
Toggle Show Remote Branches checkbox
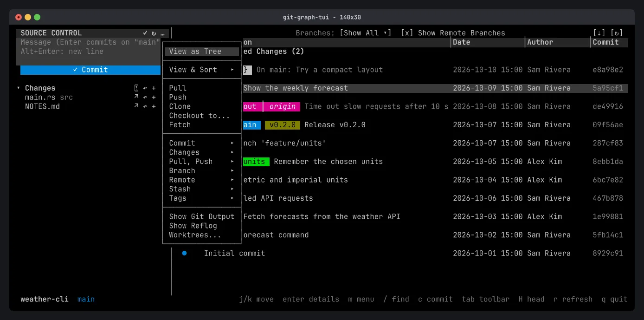click(407, 33)
